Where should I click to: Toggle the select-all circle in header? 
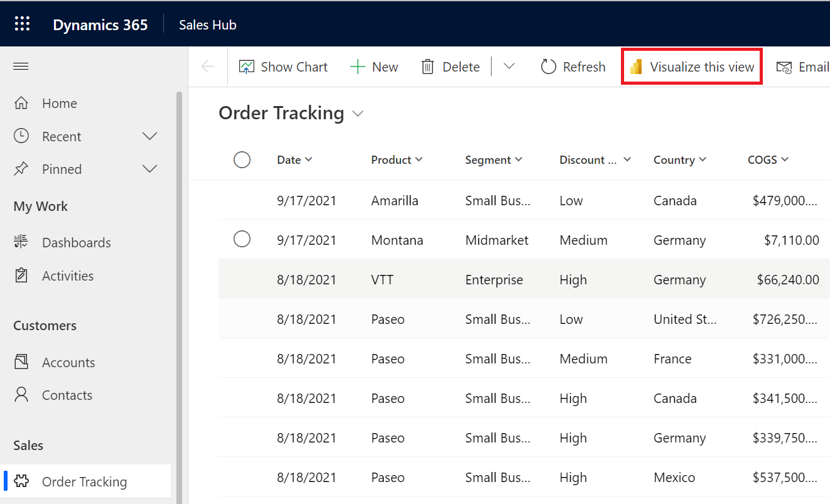click(x=242, y=159)
